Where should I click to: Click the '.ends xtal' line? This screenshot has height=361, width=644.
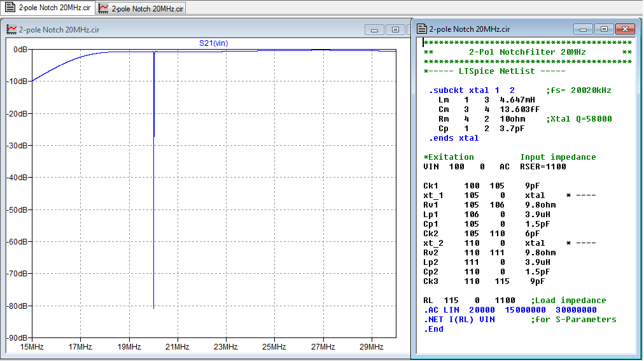pyautogui.click(x=454, y=138)
